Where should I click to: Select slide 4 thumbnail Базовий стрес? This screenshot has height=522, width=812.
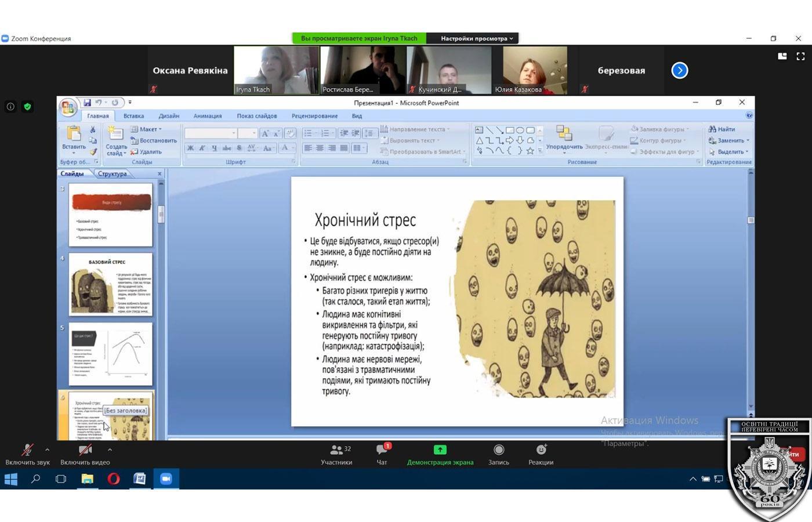111,284
